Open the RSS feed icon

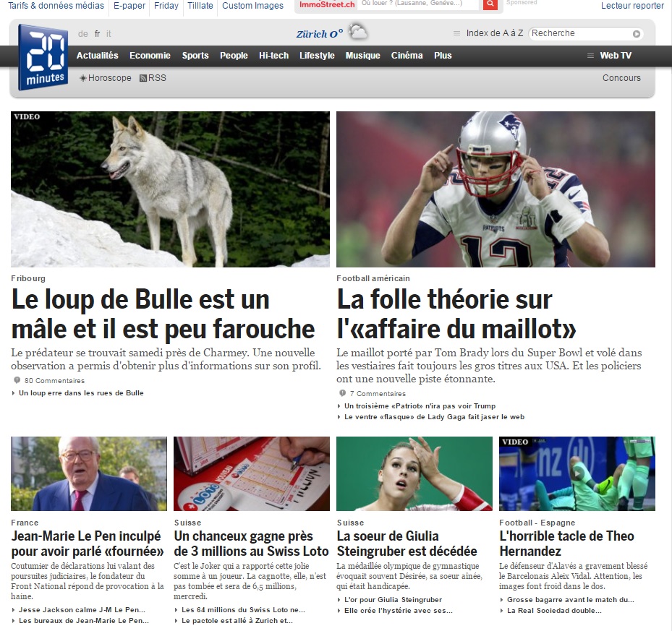[x=143, y=78]
